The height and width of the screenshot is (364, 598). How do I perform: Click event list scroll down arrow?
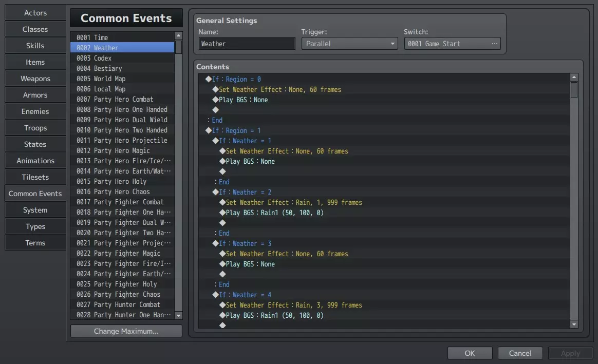[x=178, y=315]
